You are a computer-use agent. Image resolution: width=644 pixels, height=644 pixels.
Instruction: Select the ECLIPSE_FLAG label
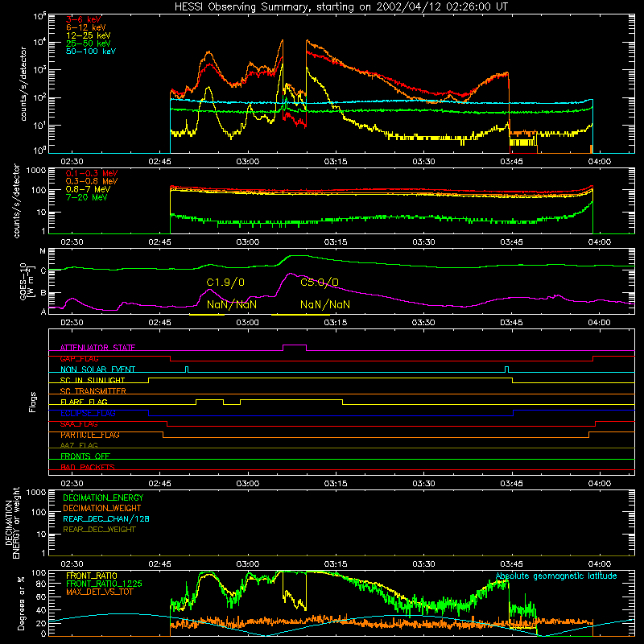(88, 413)
